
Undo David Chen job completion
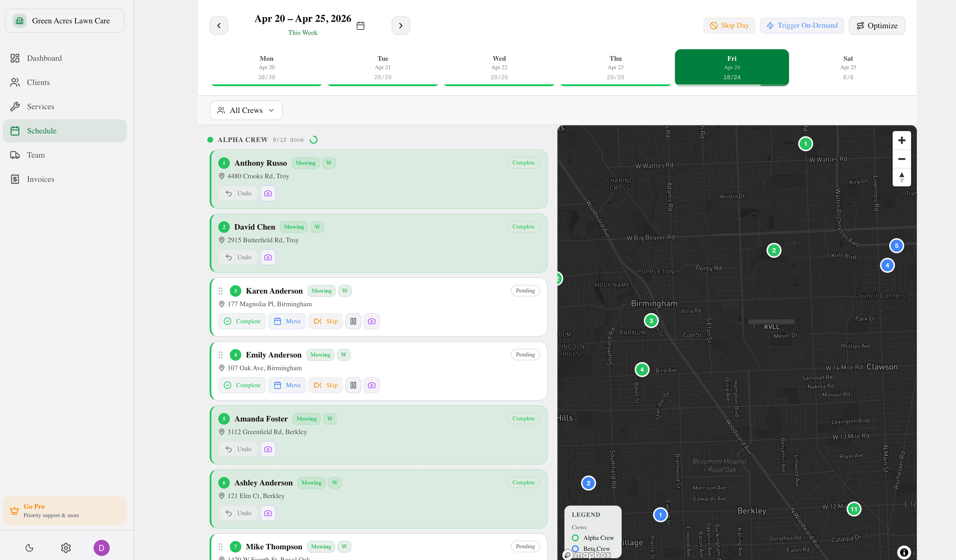pos(238,257)
